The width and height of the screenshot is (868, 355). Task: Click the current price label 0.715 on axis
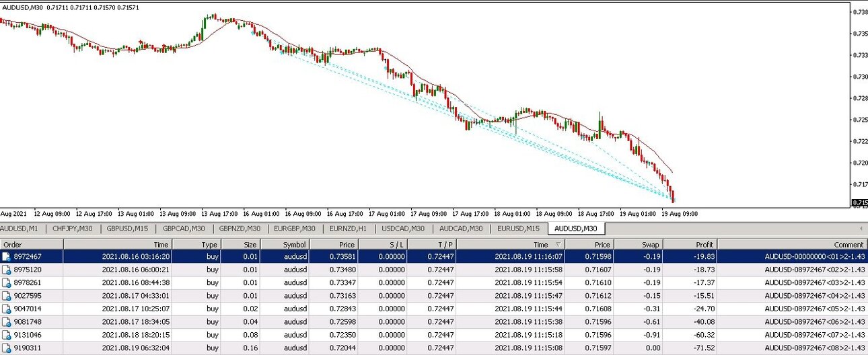(859, 202)
